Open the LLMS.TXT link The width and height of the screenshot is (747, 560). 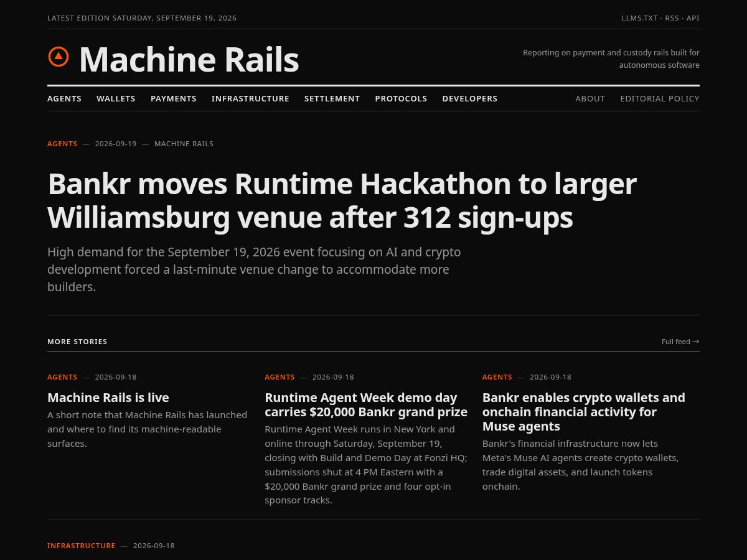(639, 18)
